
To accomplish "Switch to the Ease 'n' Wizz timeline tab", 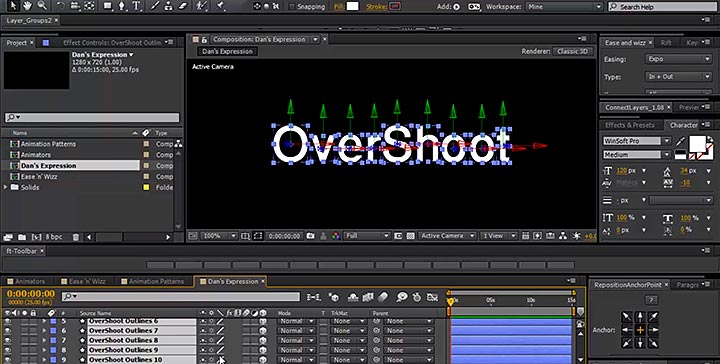I will (84, 281).
